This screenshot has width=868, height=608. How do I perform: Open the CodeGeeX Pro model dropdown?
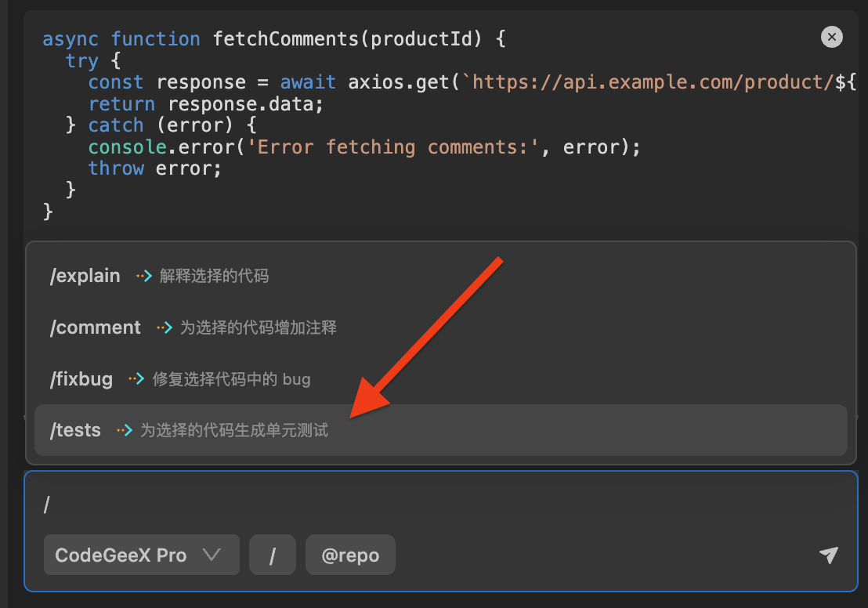(141, 556)
